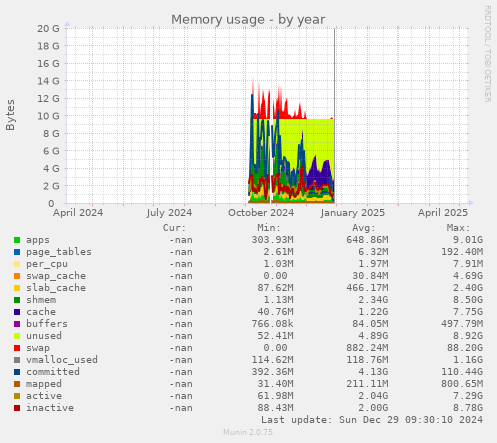Click the "October 2024" x-axis label
The image size is (497, 443).
(x=261, y=213)
